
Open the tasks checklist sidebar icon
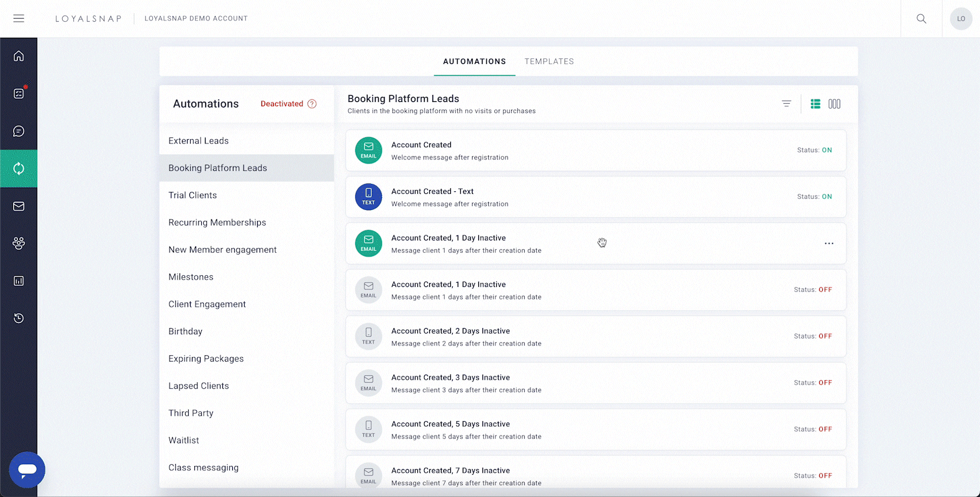pos(19,94)
